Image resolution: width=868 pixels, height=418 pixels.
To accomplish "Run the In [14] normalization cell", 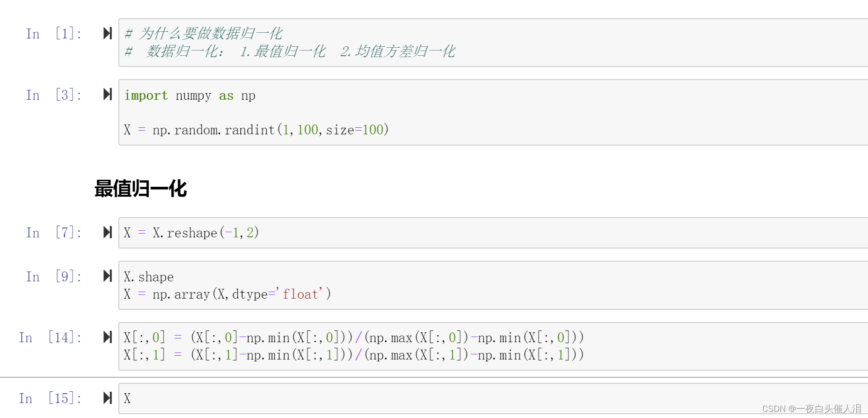I will pyautogui.click(x=108, y=337).
